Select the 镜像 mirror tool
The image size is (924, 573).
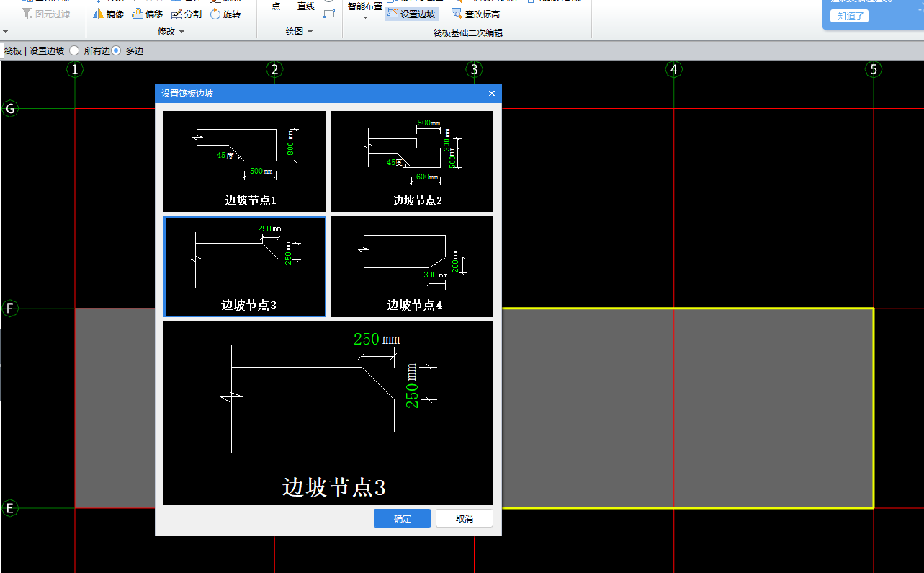click(109, 14)
